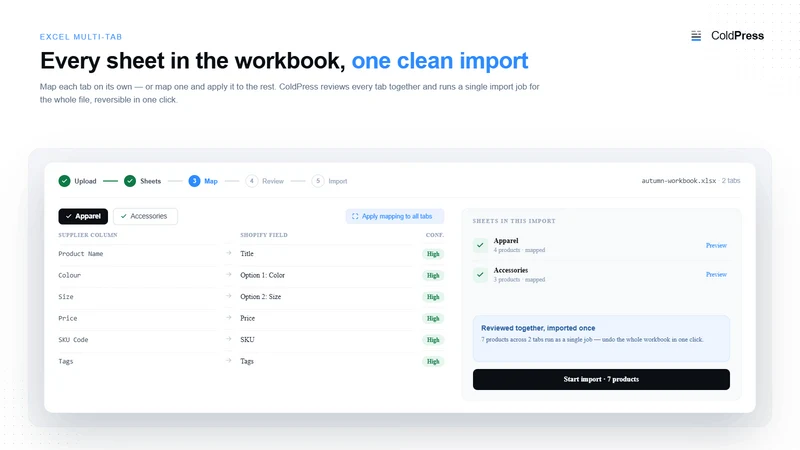Click the green Upload step checkmark
Viewport: 800px width, 450px height.
click(64, 181)
